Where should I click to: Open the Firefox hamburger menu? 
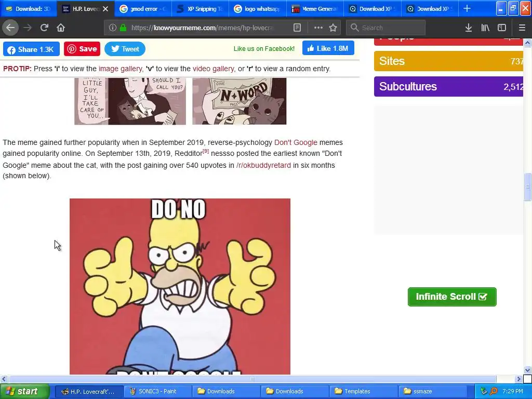(x=522, y=28)
